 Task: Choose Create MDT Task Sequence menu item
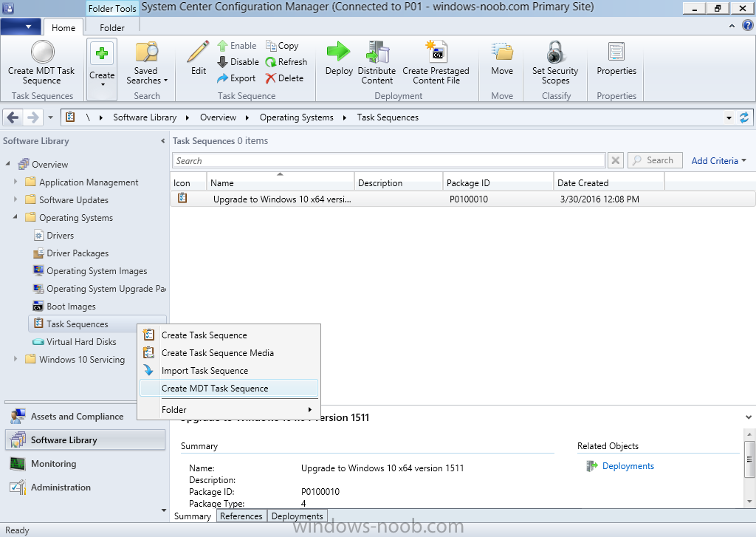tap(229, 389)
